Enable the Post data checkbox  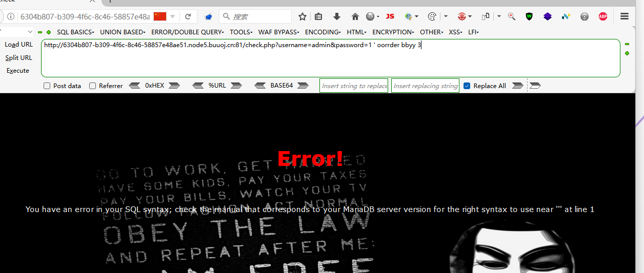(x=47, y=86)
